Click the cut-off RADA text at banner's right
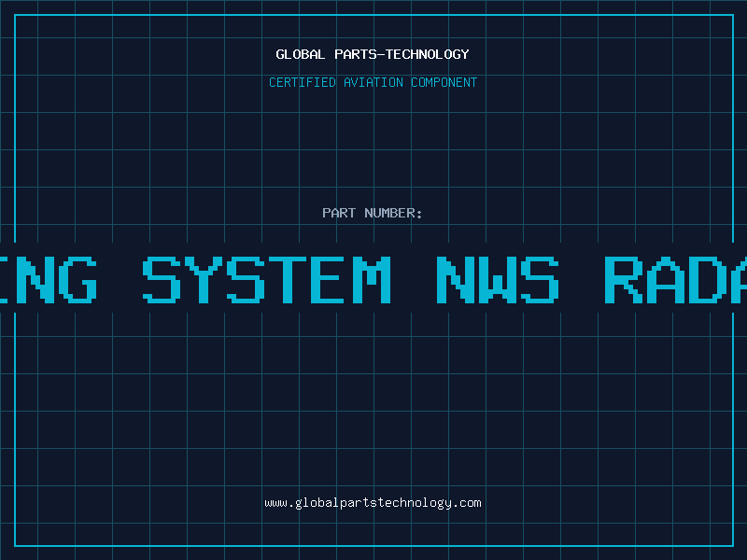747x560 pixels. tap(674, 279)
